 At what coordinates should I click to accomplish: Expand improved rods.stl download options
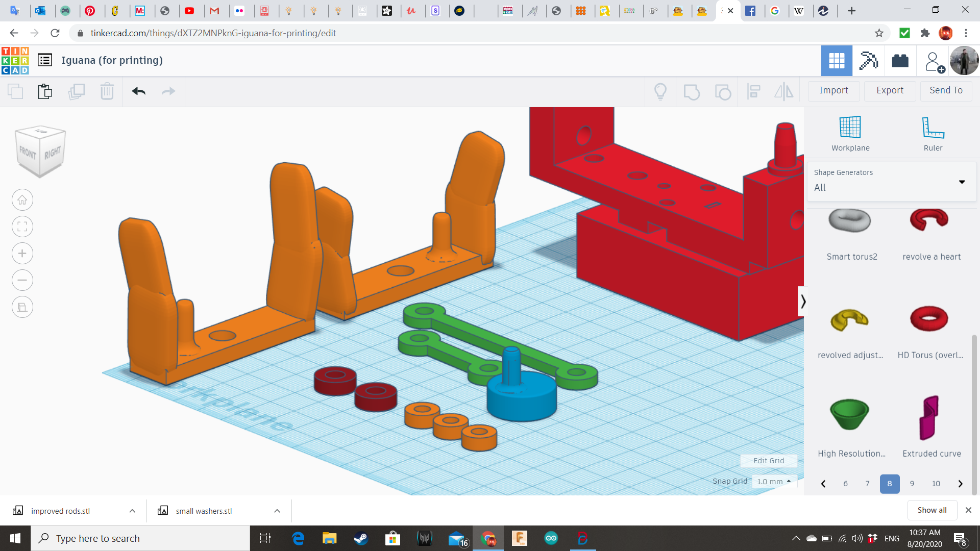point(132,511)
